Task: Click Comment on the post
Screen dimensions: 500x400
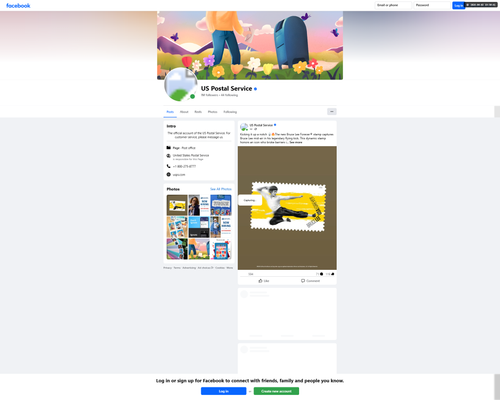Action: pos(310,281)
